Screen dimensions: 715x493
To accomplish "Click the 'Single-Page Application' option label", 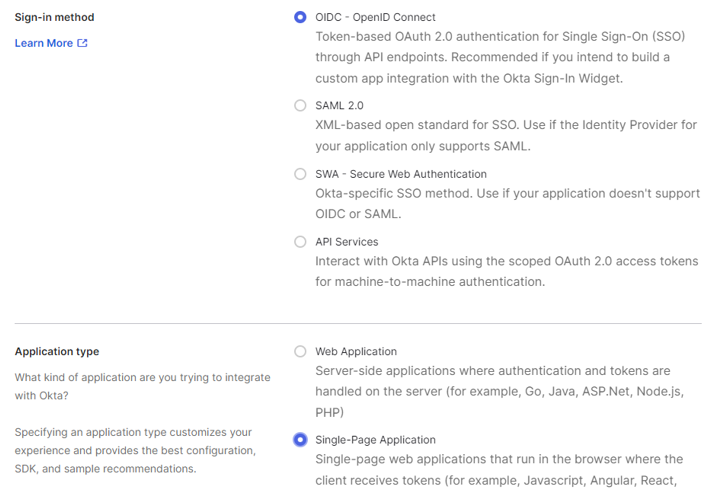I will coord(375,439).
